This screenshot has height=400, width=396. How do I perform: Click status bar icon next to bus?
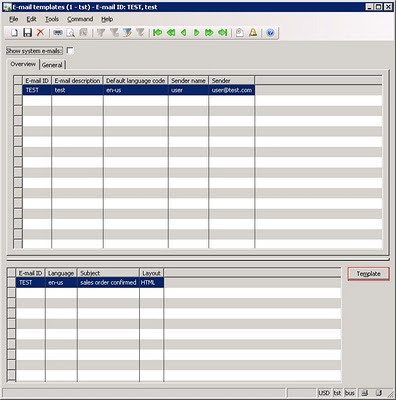(365, 393)
